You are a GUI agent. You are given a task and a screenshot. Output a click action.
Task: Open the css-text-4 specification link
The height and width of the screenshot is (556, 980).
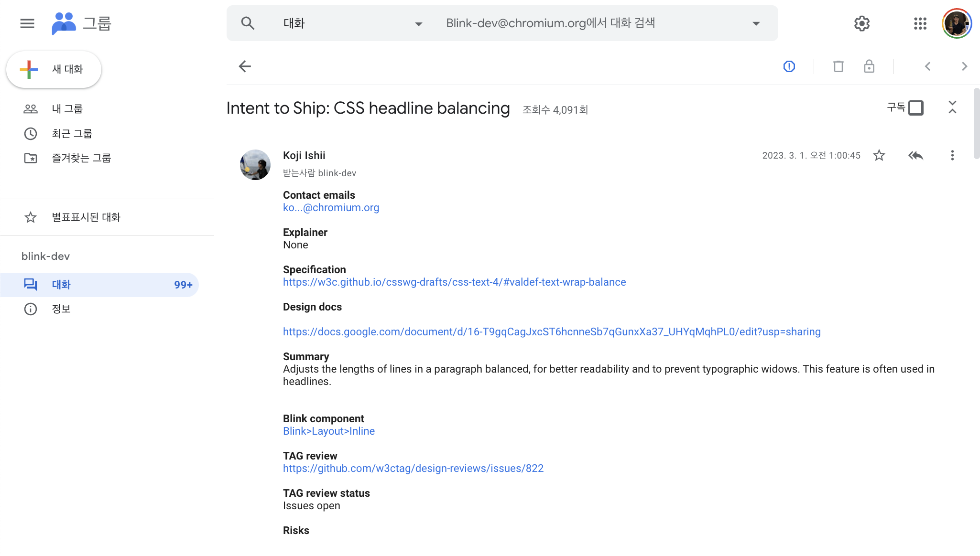tap(454, 282)
